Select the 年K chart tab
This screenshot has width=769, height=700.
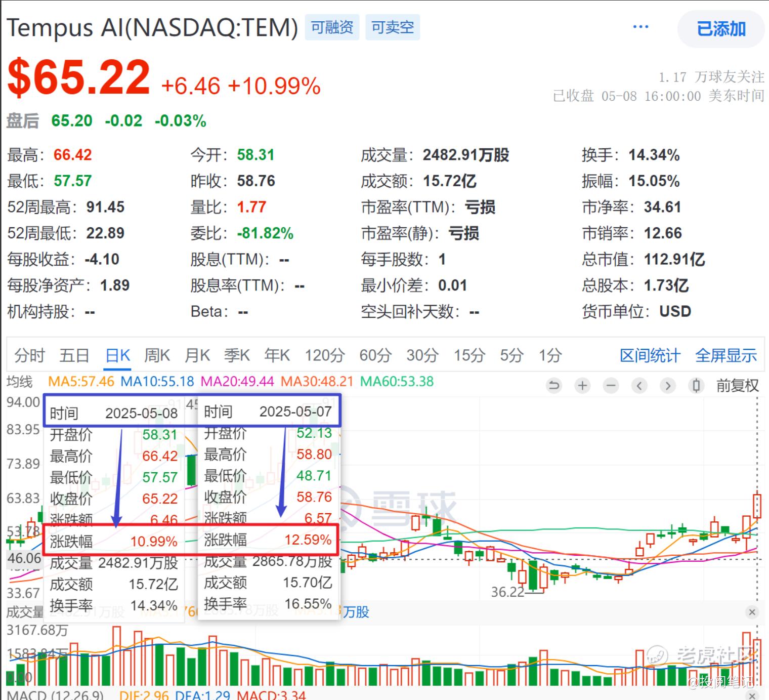(x=277, y=356)
